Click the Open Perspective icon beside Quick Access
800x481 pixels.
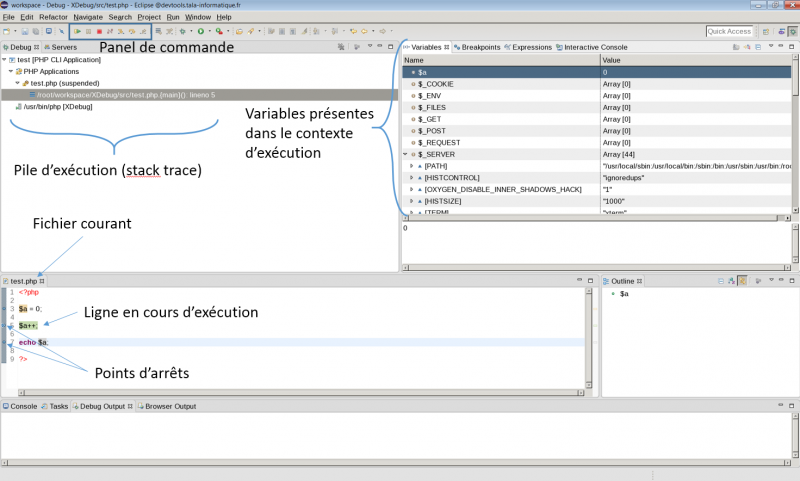767,31
